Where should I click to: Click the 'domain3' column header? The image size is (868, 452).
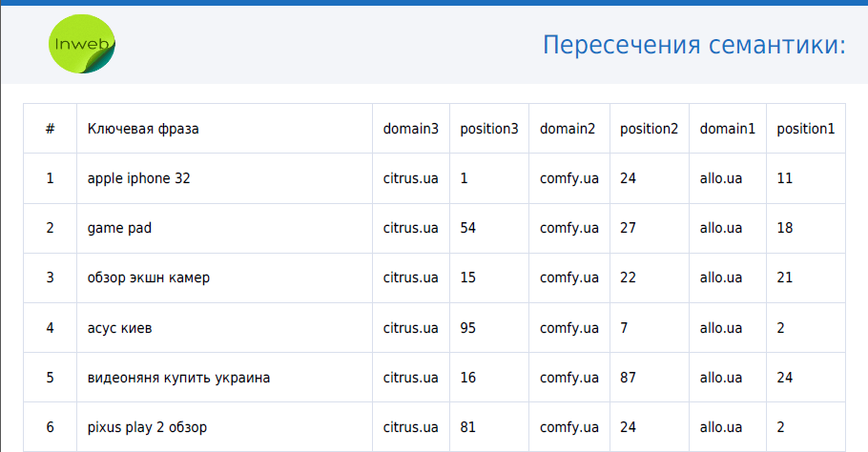pos(411,129)
